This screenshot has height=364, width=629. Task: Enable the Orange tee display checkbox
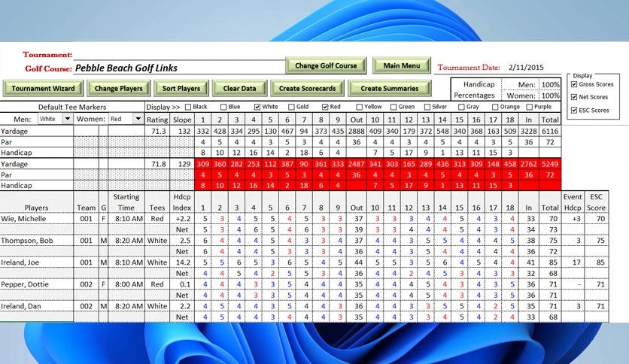pos(495,107)
